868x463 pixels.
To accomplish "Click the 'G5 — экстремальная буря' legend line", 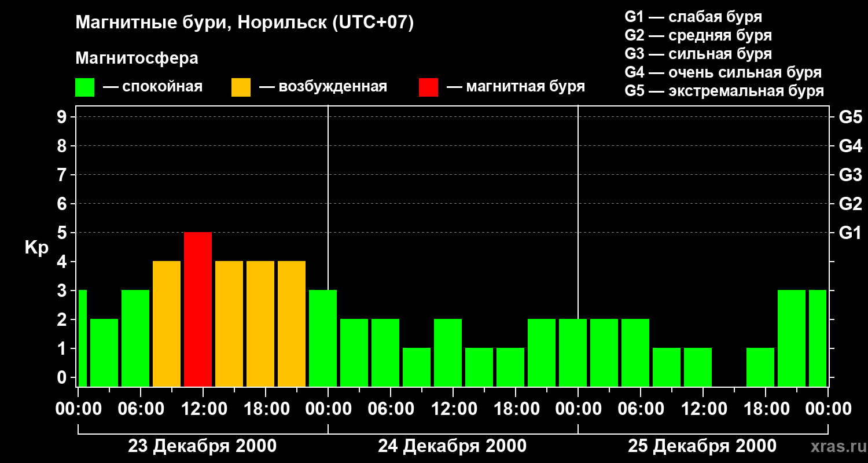I will coord(724,91).
